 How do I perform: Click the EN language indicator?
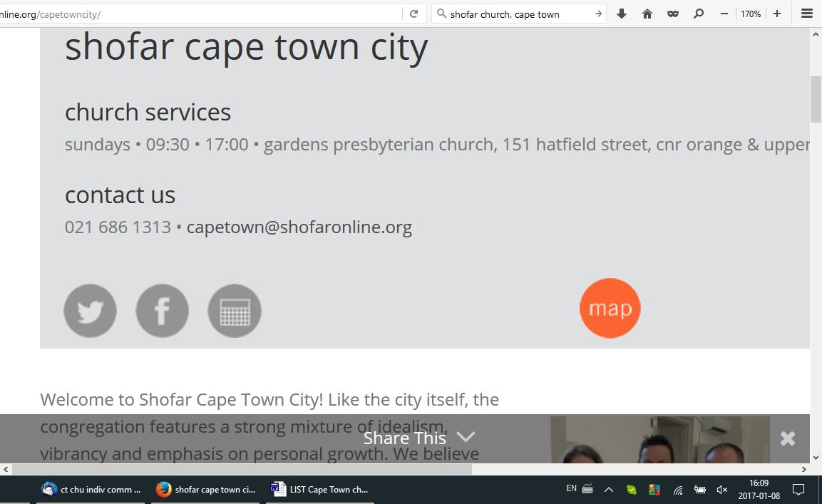pyautogui.click(x=572, y=489)
